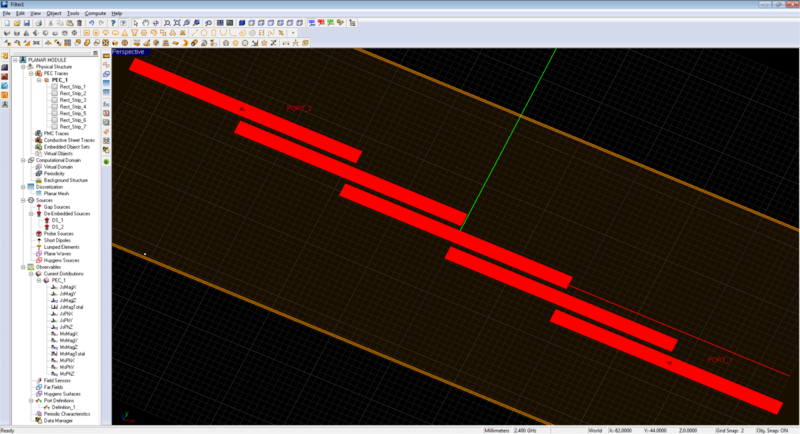This screenshot has width=800, height=434.
Task: Select the DS_2 source item
Action: coord(57,227)
